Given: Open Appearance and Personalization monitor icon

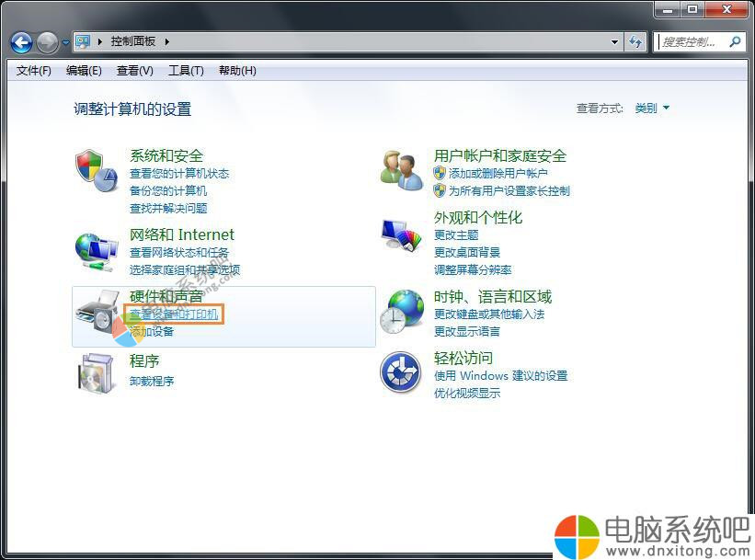Looking at the screenshot, I should (x=402, y=237).
